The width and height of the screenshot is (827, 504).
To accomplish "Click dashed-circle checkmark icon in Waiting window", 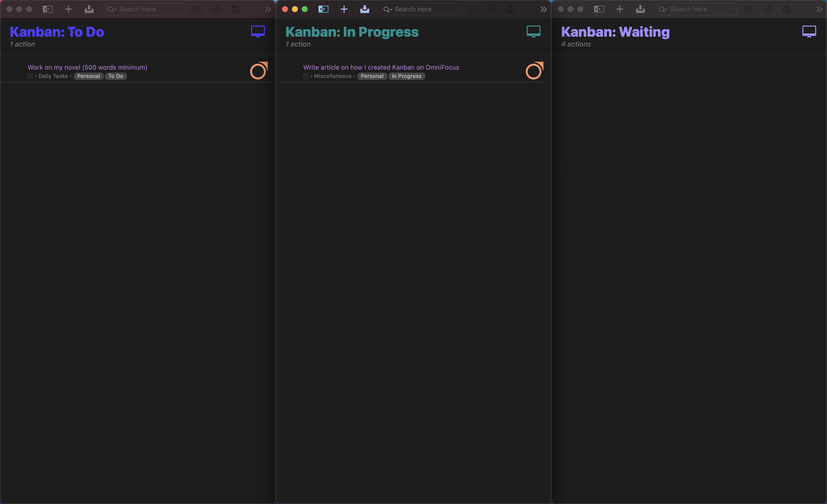I will coord(767,9).
